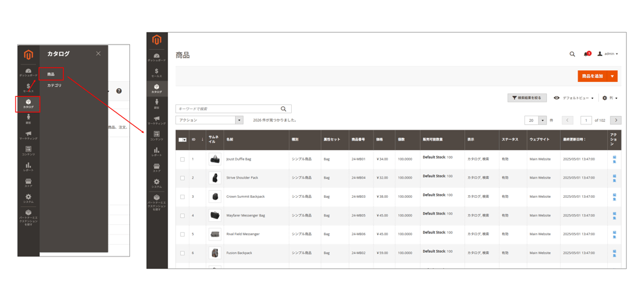Expand the 商品を追加 button dropdown arrow

(612, 76)
